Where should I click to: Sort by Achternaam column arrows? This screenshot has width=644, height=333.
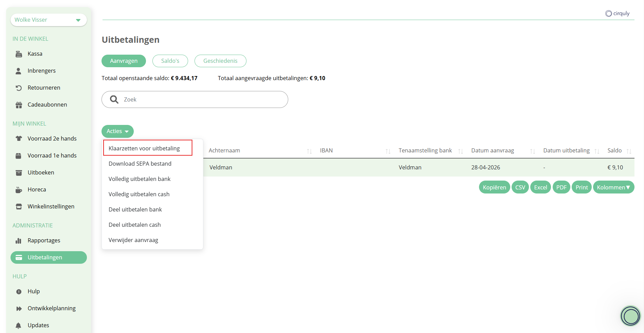[x=309, y=151]
